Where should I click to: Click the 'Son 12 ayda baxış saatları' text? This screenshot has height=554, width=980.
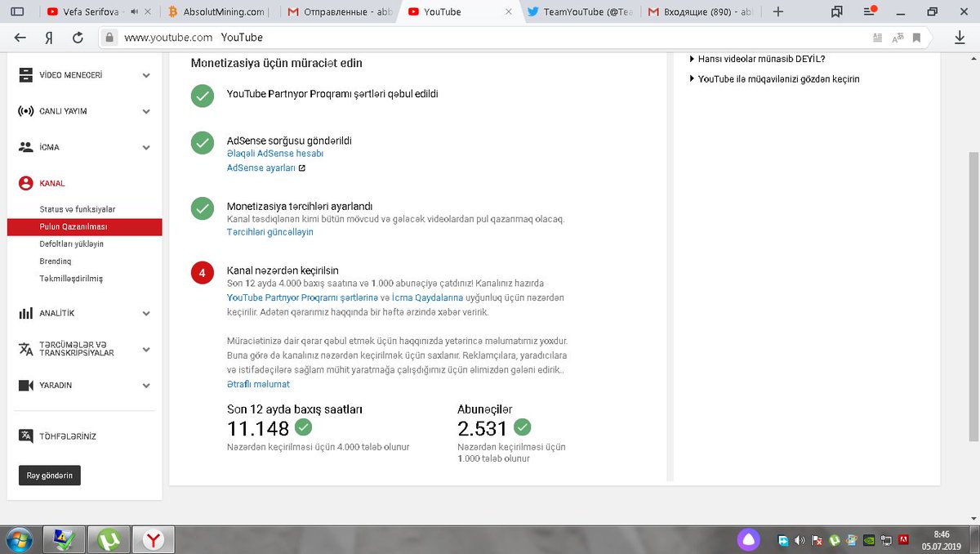pos(295,409)
